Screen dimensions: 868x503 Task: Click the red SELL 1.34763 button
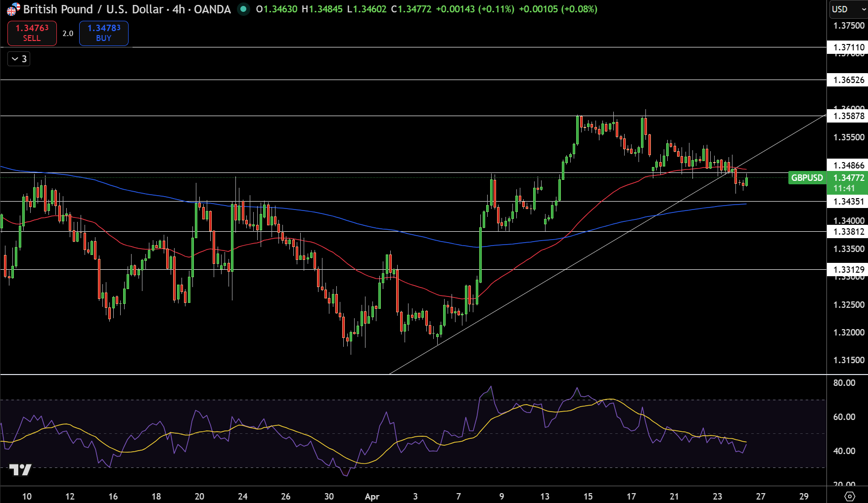click(32, 33)
